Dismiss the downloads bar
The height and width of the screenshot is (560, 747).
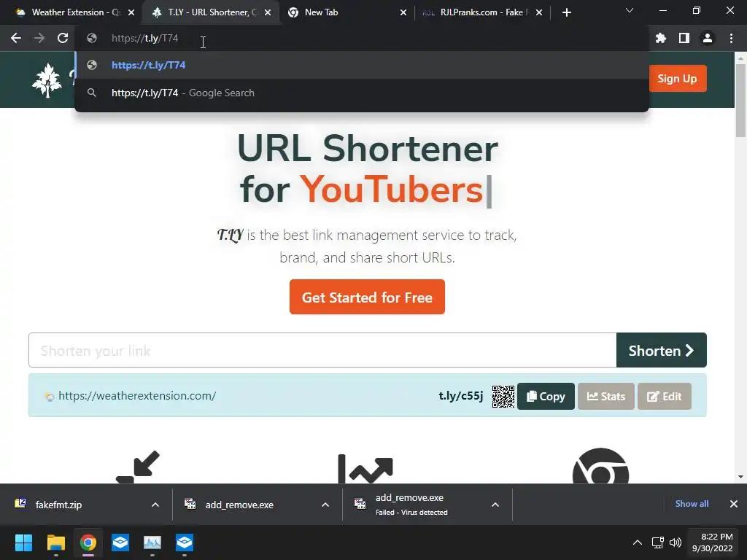click(734, 504)
